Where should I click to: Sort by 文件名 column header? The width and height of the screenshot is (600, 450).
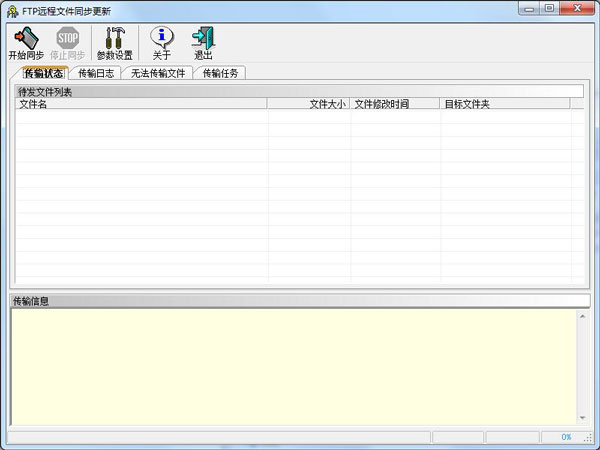point(141,104)
